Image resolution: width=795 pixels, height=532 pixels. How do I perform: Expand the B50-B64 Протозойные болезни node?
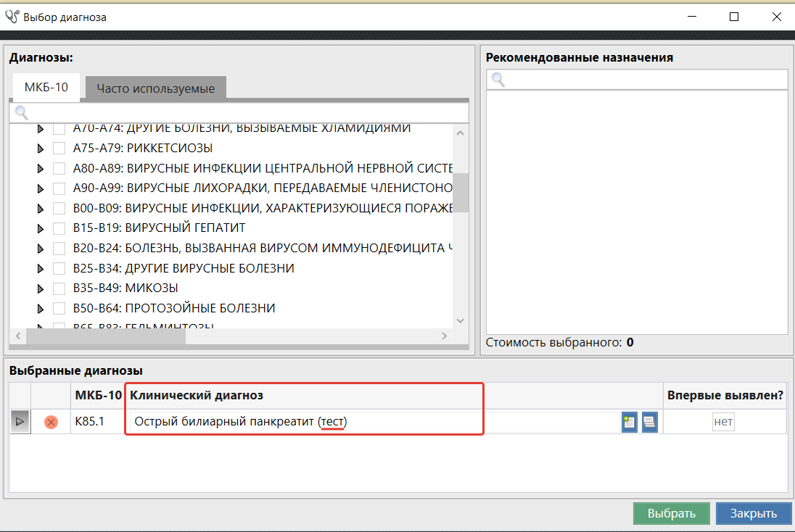click(41, 309)
